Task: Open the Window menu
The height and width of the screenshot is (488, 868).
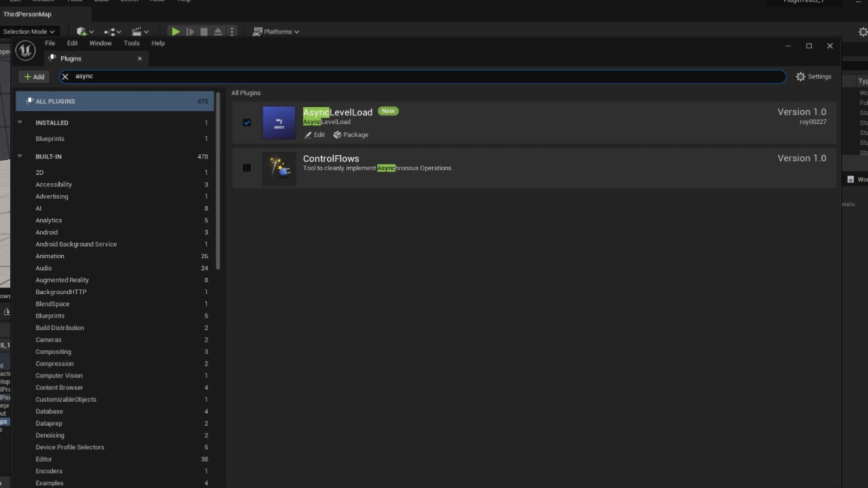Action: point(100,43)
